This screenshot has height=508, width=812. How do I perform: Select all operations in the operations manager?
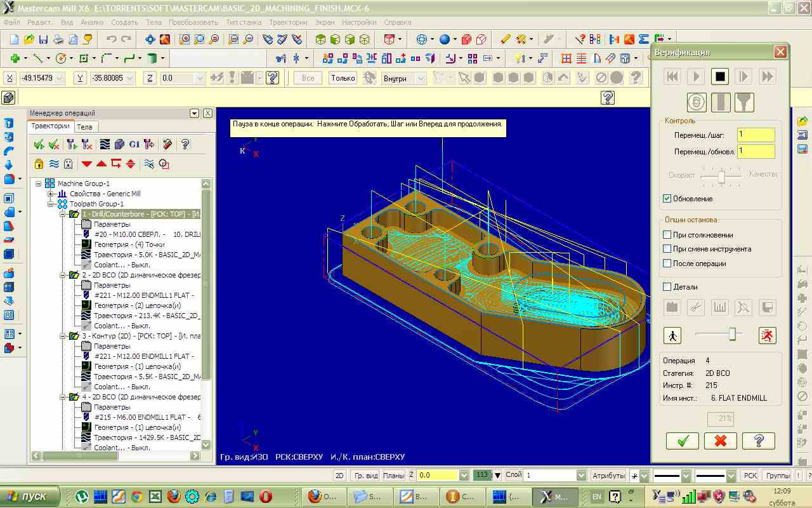click(x=39, y=144)
